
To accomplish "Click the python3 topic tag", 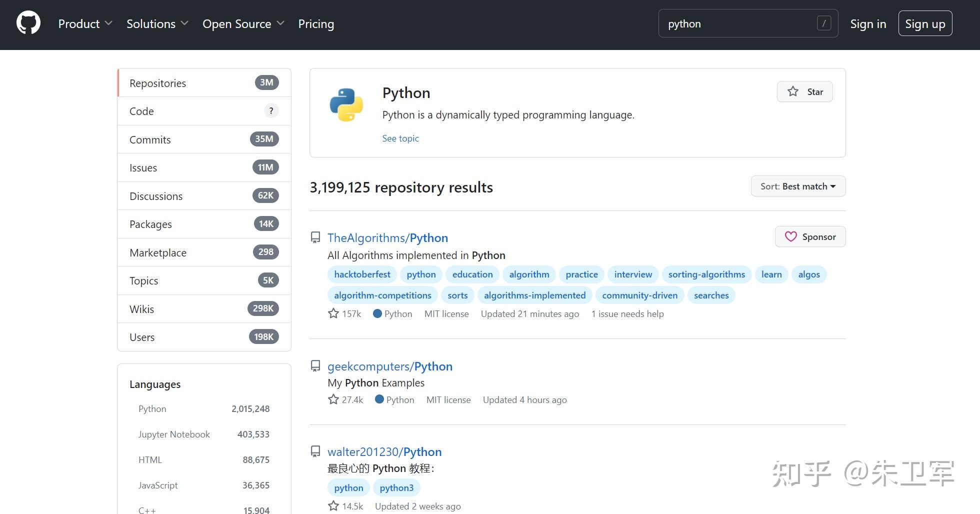I will click(x=396, y=487).
